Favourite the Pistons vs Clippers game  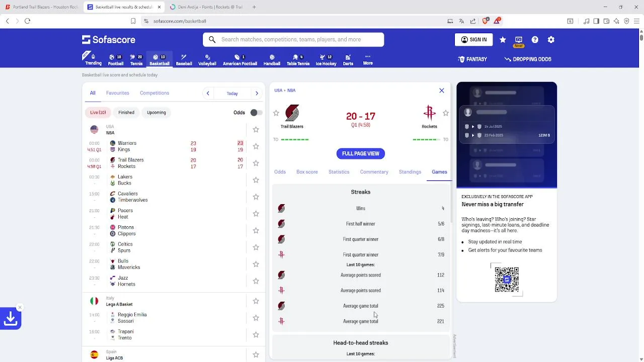[256, 230]
